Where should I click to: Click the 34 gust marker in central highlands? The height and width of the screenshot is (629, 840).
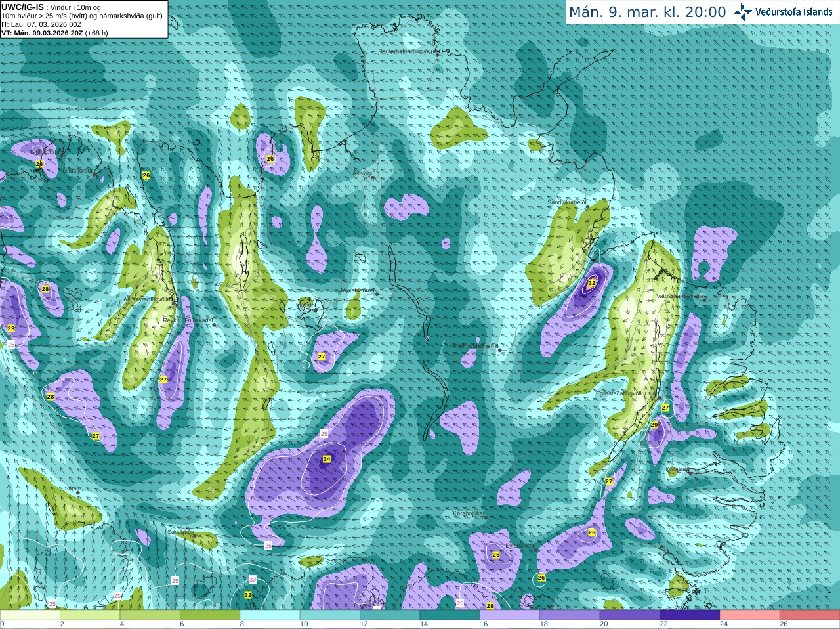point(327,459)
